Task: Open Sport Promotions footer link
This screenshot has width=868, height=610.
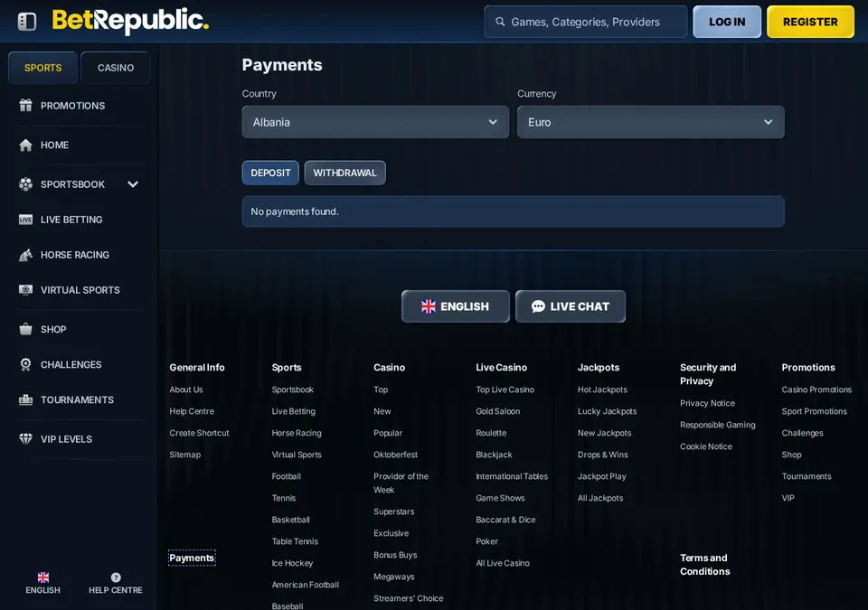Action: click(x=815, y=411)
